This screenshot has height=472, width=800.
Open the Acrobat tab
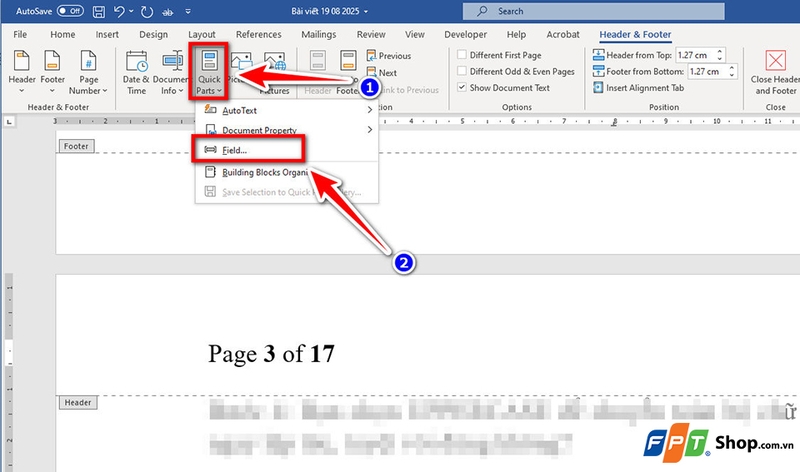[563, 34]
